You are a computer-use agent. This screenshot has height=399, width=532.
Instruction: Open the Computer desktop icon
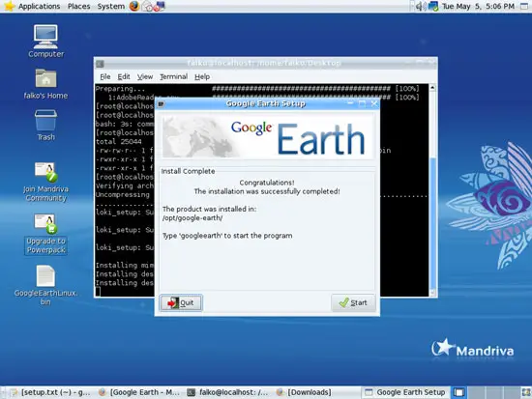45,41
